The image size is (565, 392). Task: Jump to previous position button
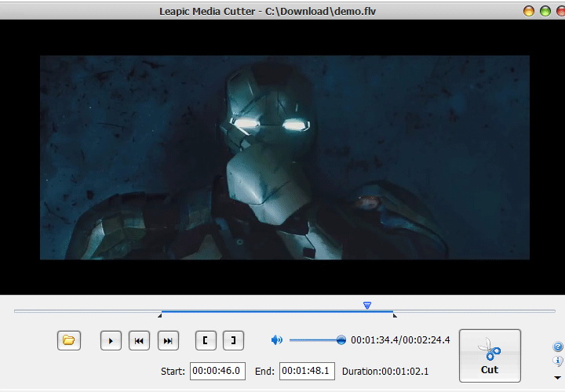click(139, 340)
